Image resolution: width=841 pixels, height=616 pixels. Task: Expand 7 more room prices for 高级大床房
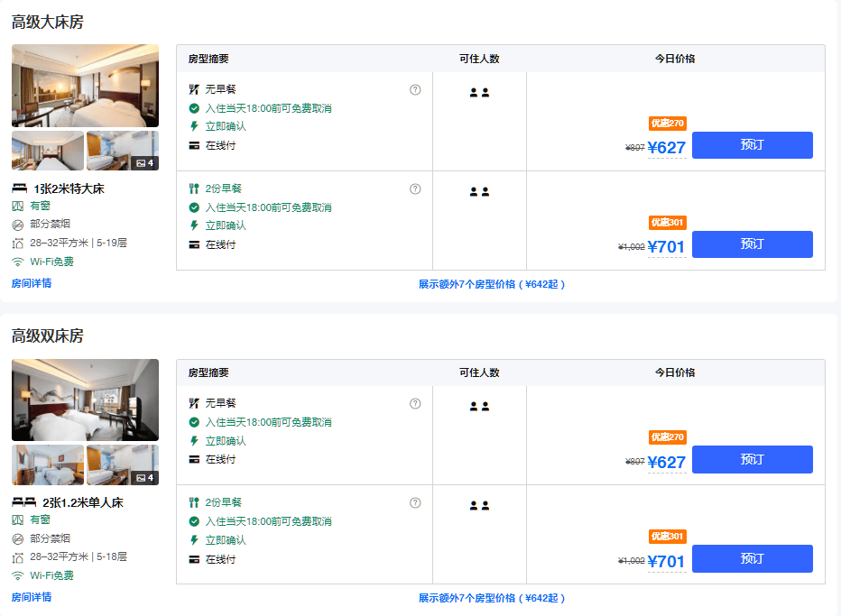tap(492, 284)
